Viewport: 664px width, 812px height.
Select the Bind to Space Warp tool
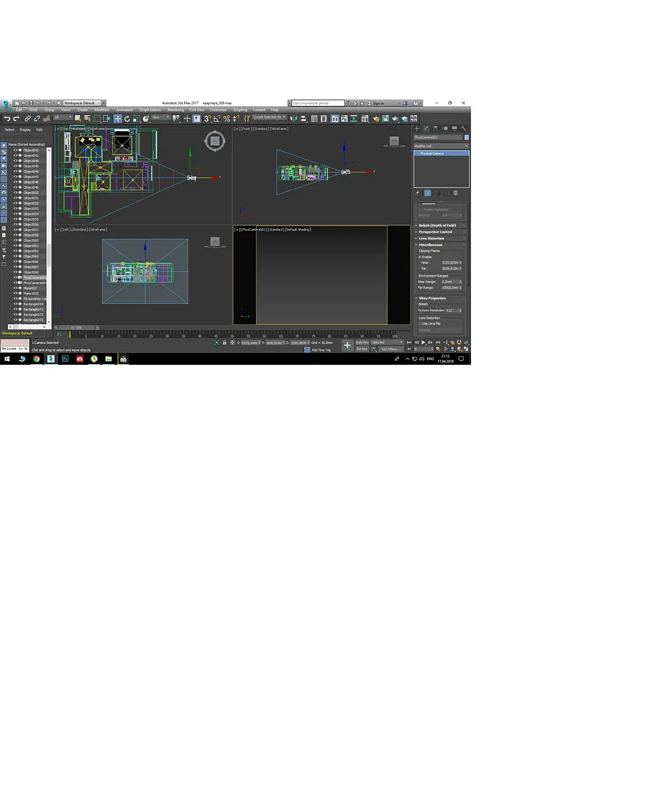point(46,119)
